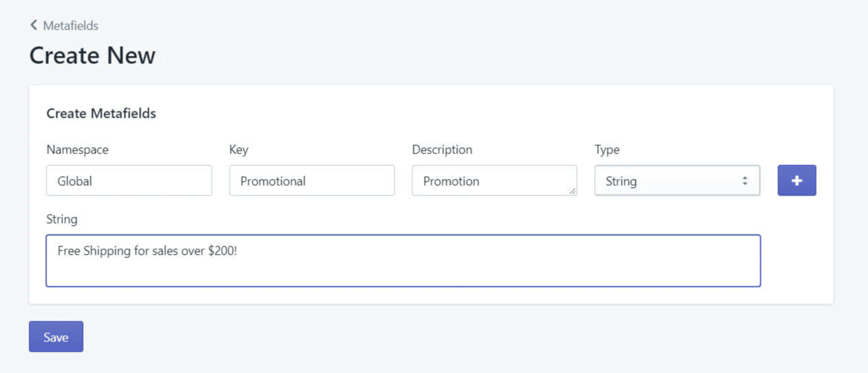Click the blue plus icon button

[796, 180]
